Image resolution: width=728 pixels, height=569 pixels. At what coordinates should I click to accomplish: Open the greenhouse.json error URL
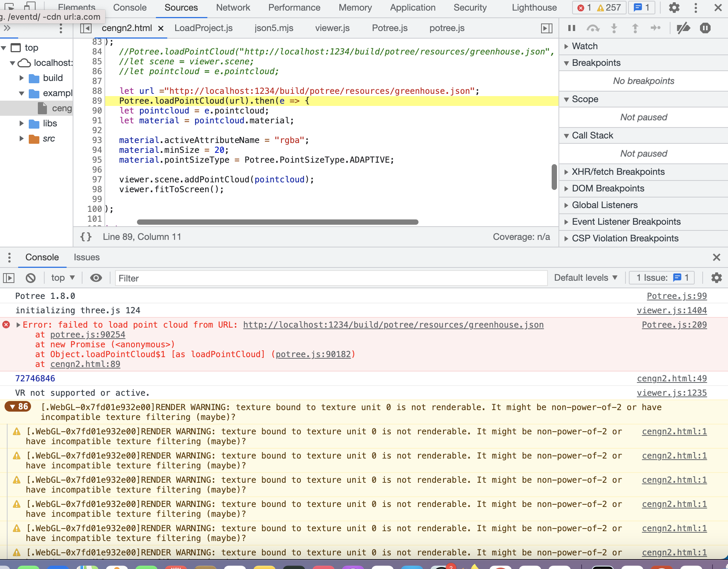point(393,325)
